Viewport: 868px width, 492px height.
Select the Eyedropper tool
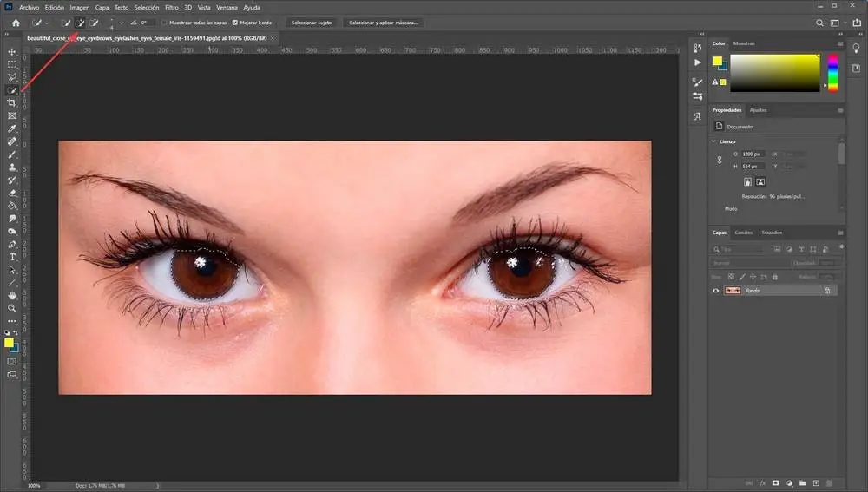12,128
